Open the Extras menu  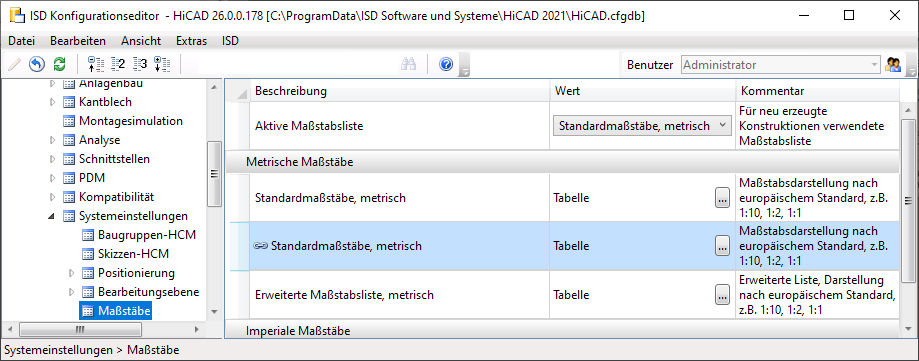[x=192, y=41]
